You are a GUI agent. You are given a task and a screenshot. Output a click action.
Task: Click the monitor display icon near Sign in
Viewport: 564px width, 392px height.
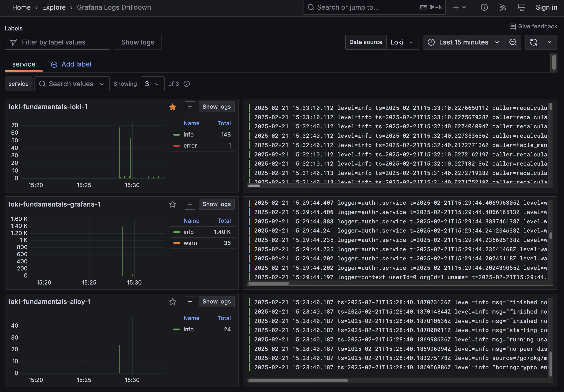[521, 7]
